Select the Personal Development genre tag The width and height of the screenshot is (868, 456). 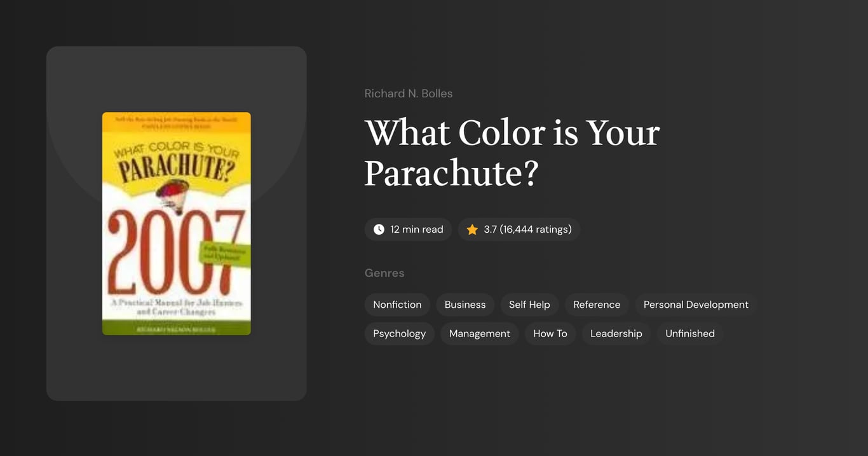click(696, 304)
